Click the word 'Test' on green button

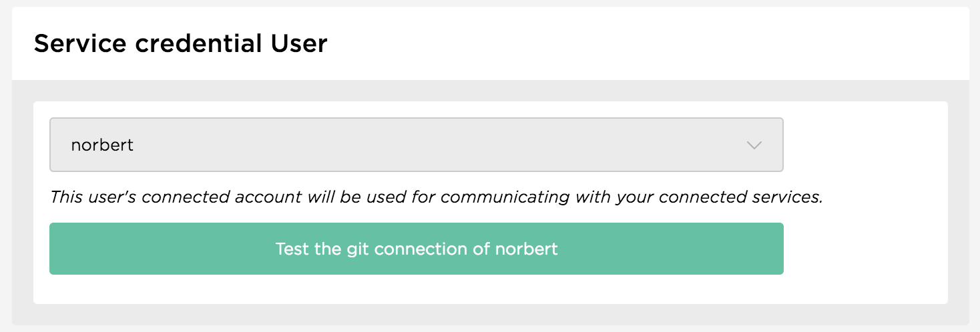point(292,249)
